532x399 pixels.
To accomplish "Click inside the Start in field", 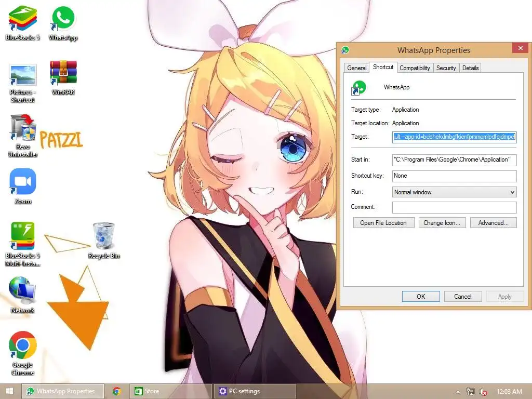I will (x=454, y=160).
